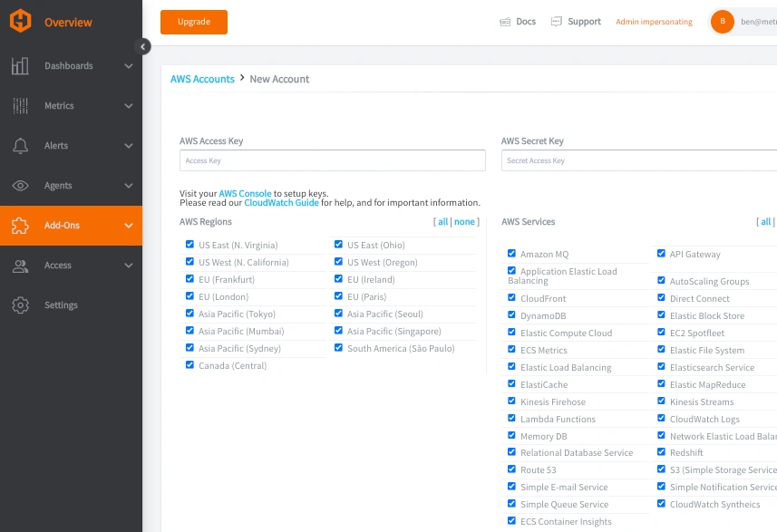Toggle Asia Pacific (Tokyo) checkbox
The height and width of the screenshot is (532, 777).
(x=189, y=313)
